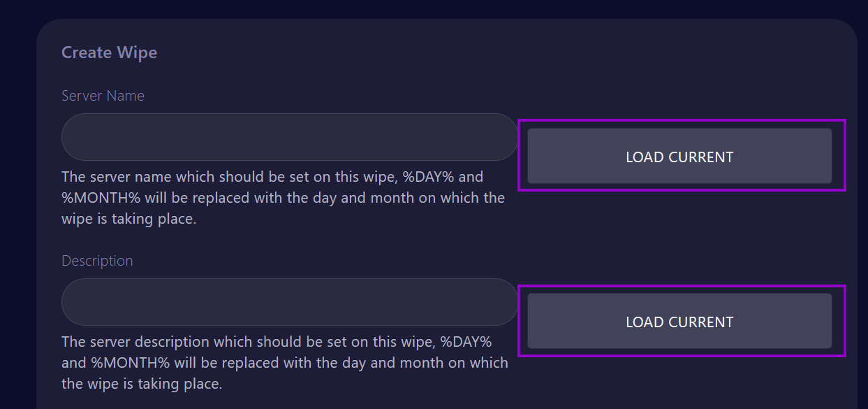Click %DAY% in description help text

tap(466, 342)
